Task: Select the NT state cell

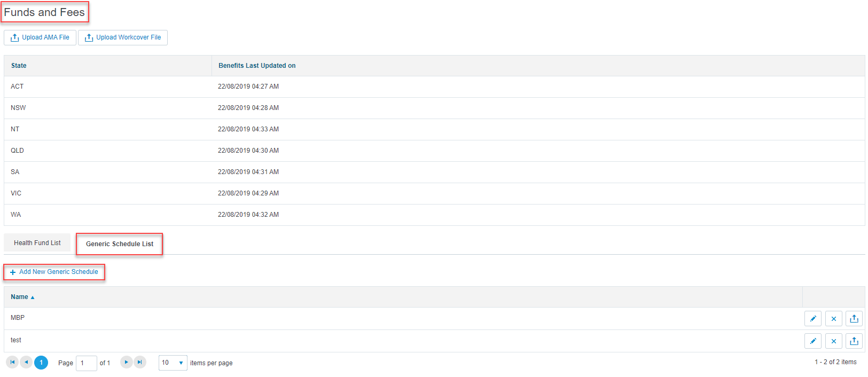Action: [x=108, y=129]
